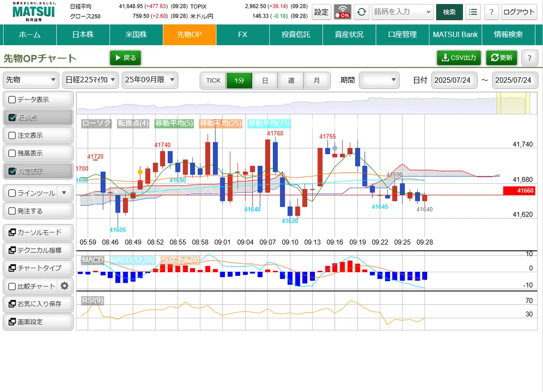The height and width of the screenshot is (392, 543).
Task: Click the ローソク legend label
Action: (96, 123)
